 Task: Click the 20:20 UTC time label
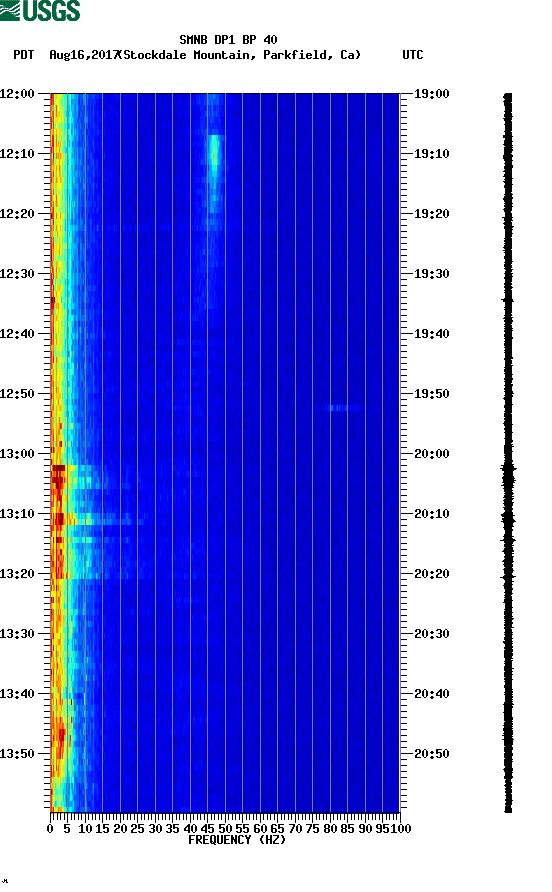pyautogui.click(x=432, y=573)
